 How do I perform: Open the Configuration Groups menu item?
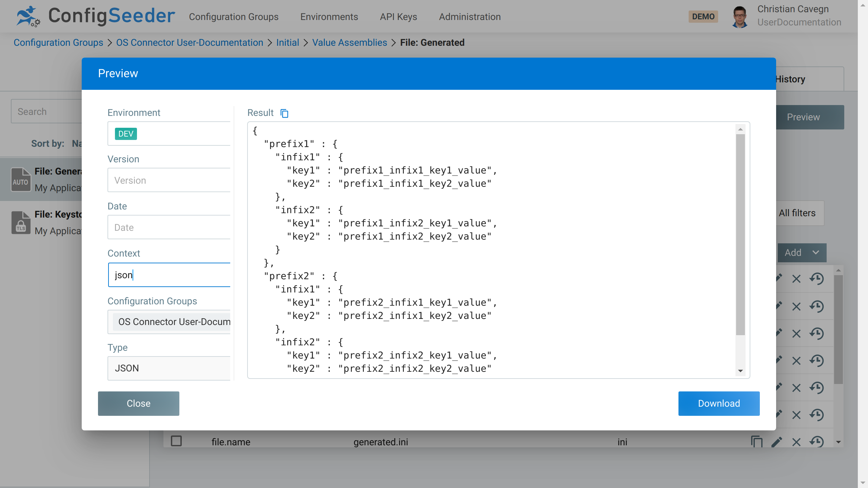[x=233, y=17]
